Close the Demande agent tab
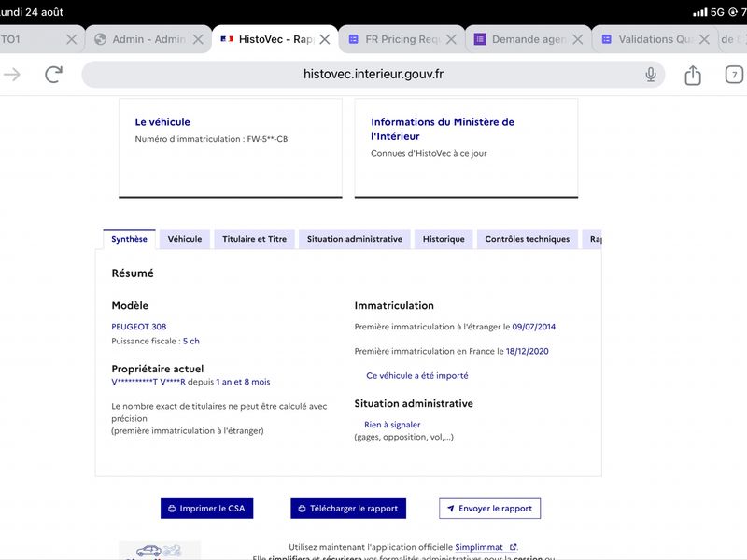This screenshot has height=560, width=747. point(577,39)
